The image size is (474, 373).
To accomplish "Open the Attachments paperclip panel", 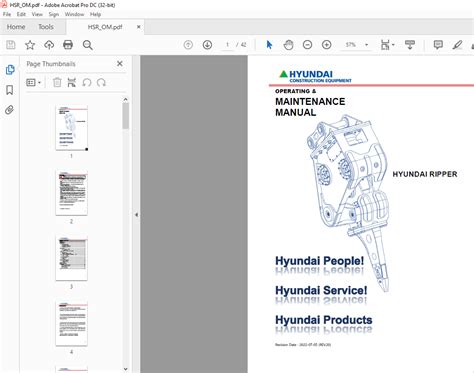I will click(x=10, y=110).
